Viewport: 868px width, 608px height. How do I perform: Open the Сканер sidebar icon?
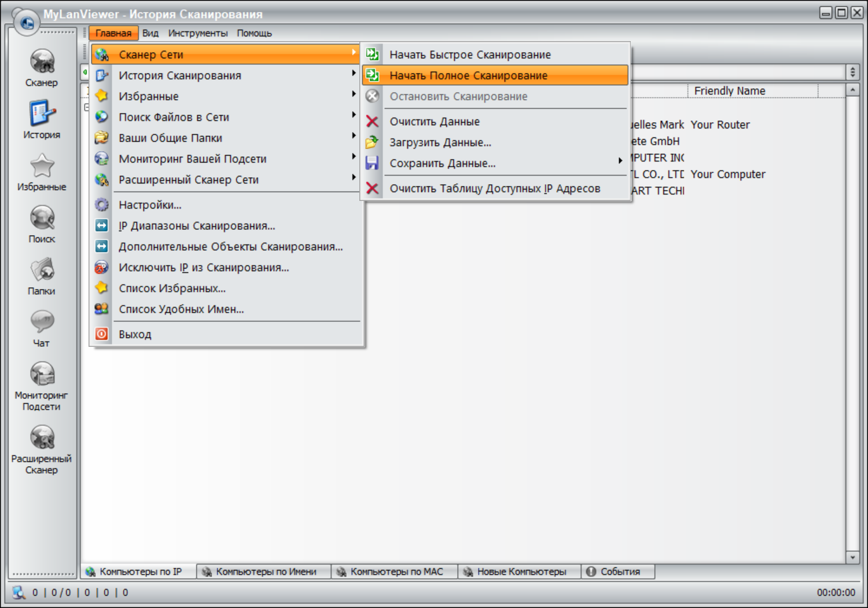pos(42,62)
